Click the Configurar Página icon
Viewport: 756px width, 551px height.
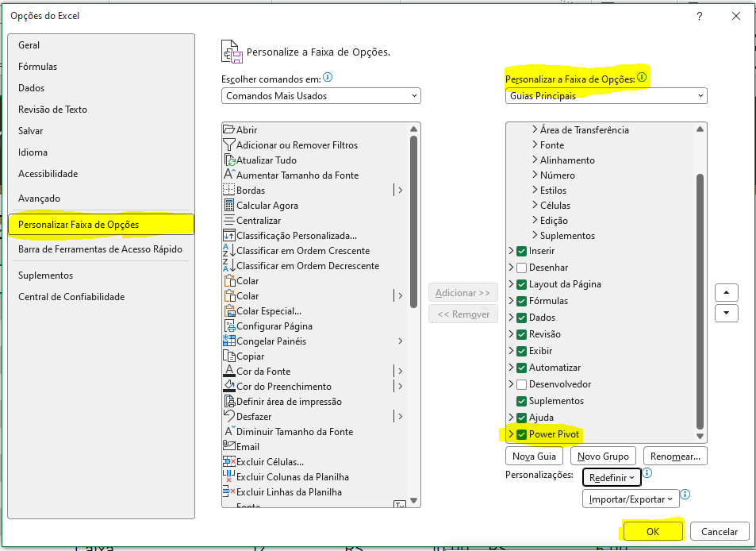coord(229,326)
